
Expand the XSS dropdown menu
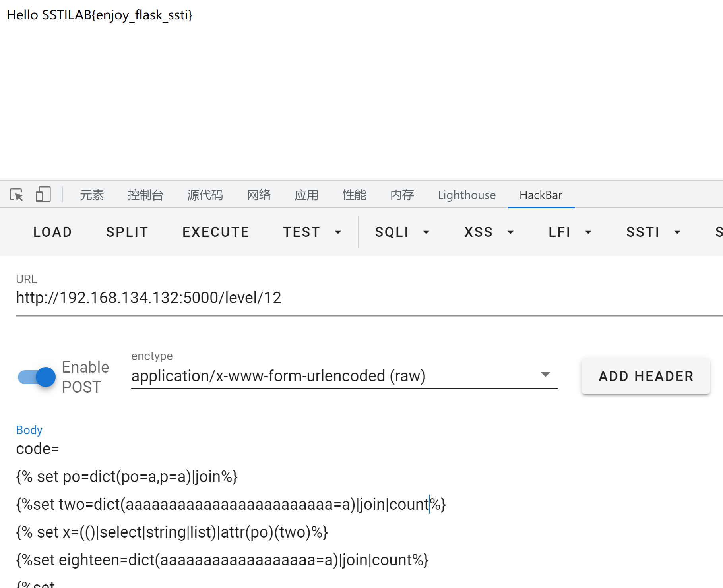point(489,232)
